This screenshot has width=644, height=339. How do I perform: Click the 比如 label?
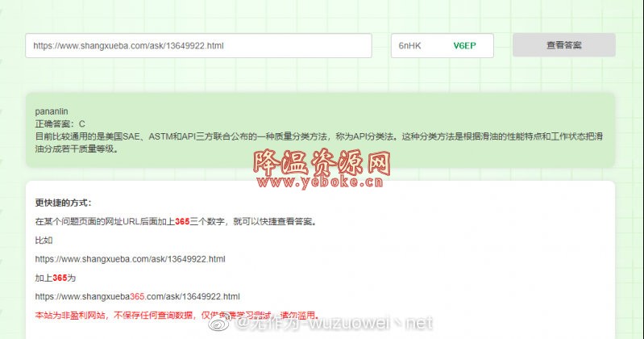pos(44,241)
